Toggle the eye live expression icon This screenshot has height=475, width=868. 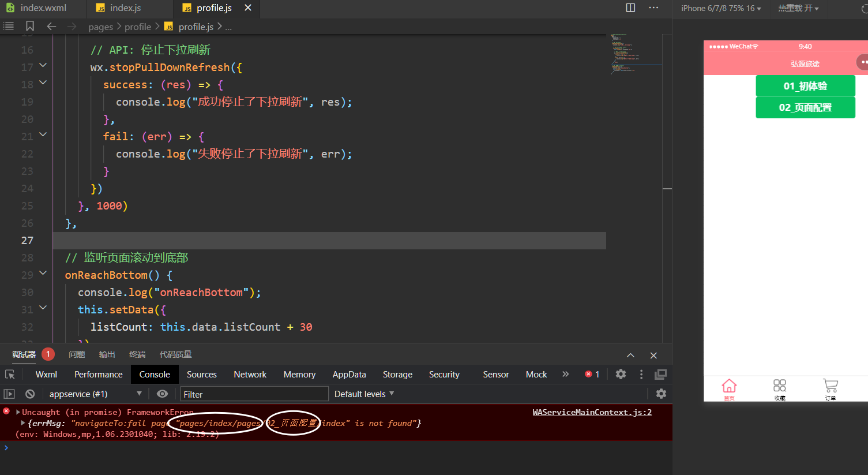click(162, 394)
